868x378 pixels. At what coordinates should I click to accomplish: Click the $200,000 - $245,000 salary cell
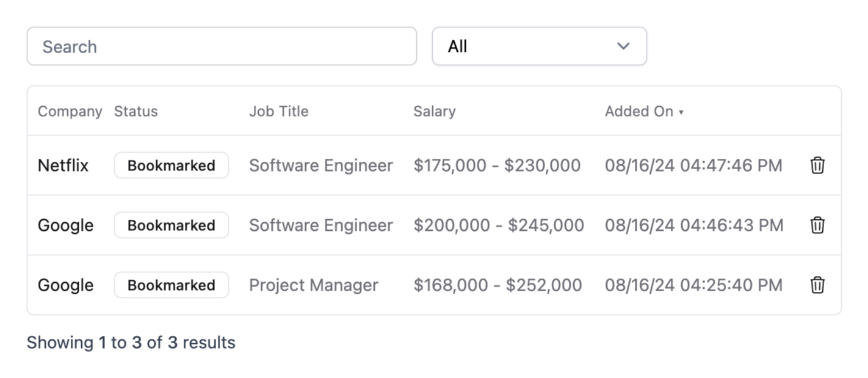tap(498, 225)
